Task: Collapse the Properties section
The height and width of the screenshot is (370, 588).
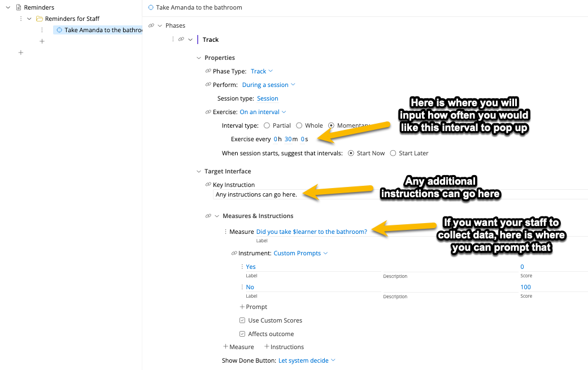Action: pyautogui.click(x=199, y=58)
